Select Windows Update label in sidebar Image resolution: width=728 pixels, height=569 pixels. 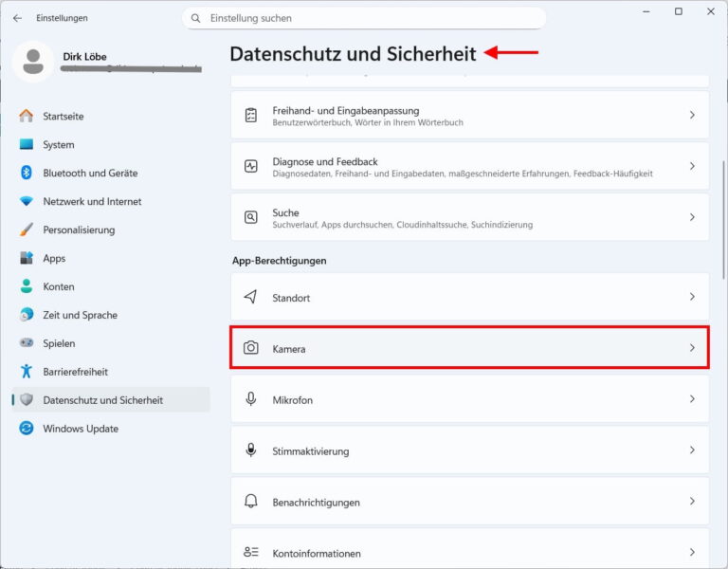[81, 429]
